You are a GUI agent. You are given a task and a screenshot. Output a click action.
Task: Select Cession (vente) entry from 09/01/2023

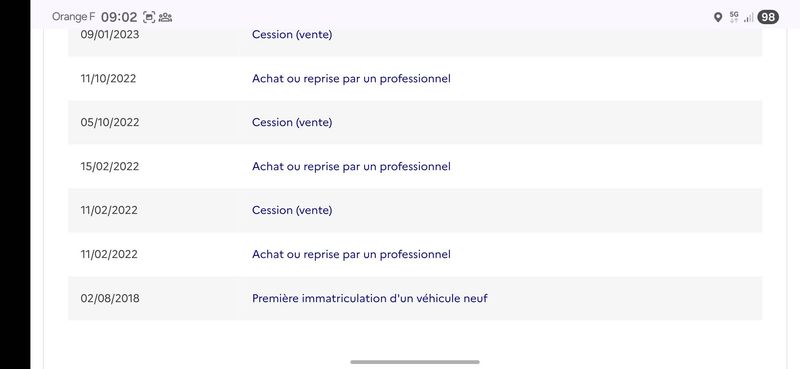click(x=292, y=35)
